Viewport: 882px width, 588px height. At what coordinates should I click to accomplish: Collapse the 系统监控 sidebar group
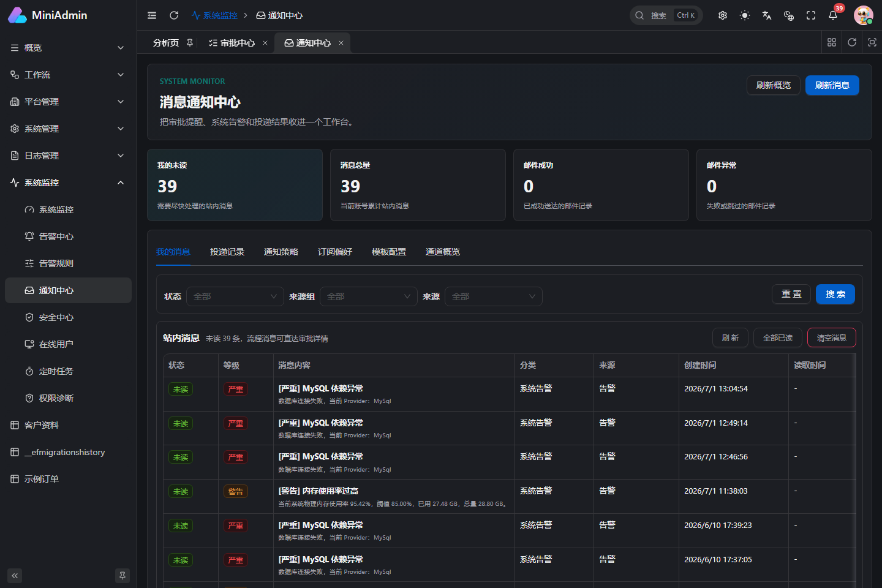[x=68, y=183]
